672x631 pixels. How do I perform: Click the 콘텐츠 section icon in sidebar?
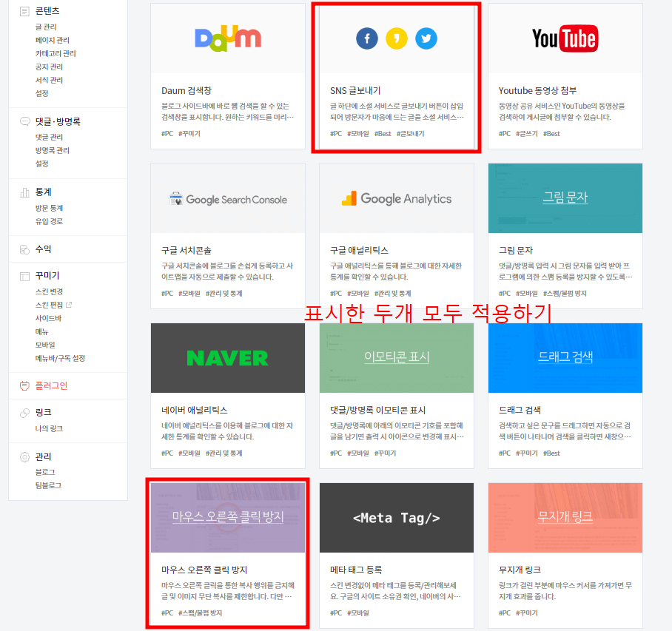[x=25, y=11]
